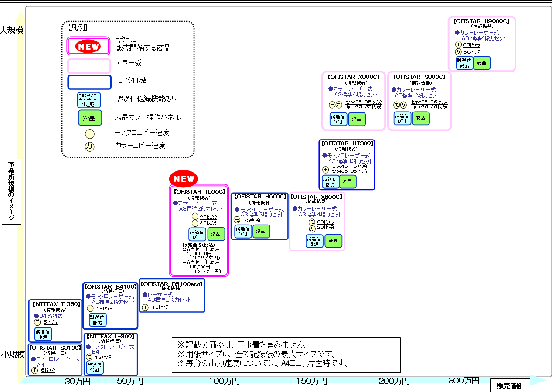This screenshot has height=392, width=552.
Task: Click the 【OFISTAR T600C】 title
Action: (x=199, y=191)
